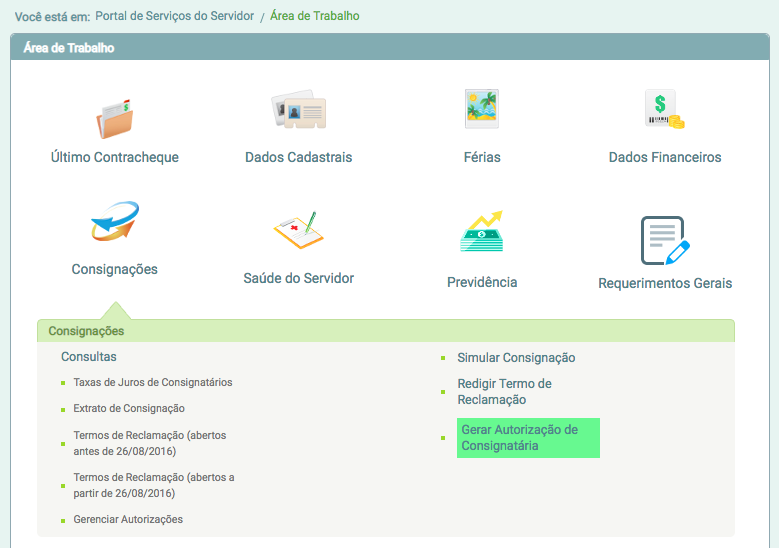Image resolution: width=779 pixels, height=548 pixels.
Task: Select the Dados Financeiros label
Action: pos(665,157)
